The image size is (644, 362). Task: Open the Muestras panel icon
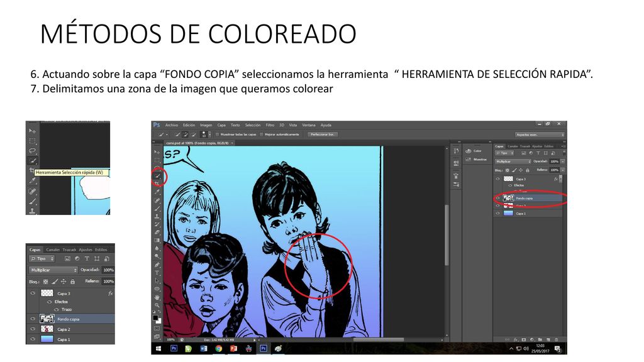[x=468, y=160]
